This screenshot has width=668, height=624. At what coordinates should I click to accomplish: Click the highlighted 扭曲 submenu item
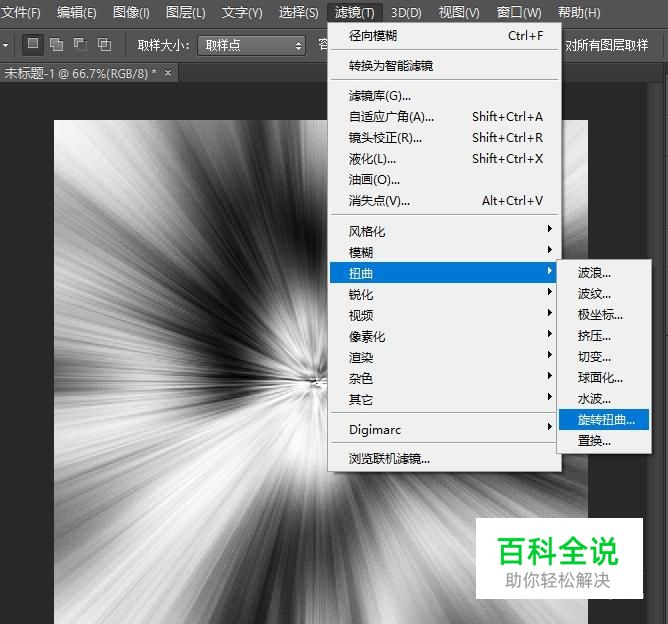(x=443, y=273)
